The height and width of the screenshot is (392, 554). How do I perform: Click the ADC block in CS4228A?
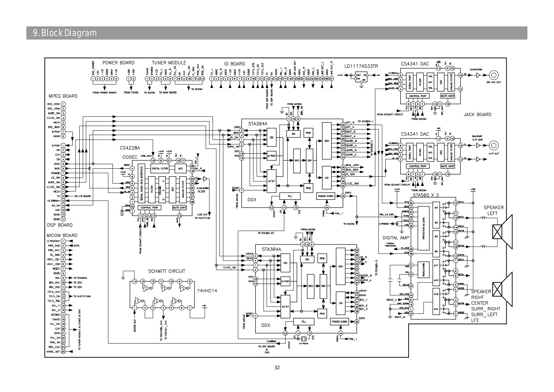pyautogui.click(x=180, y=168)
